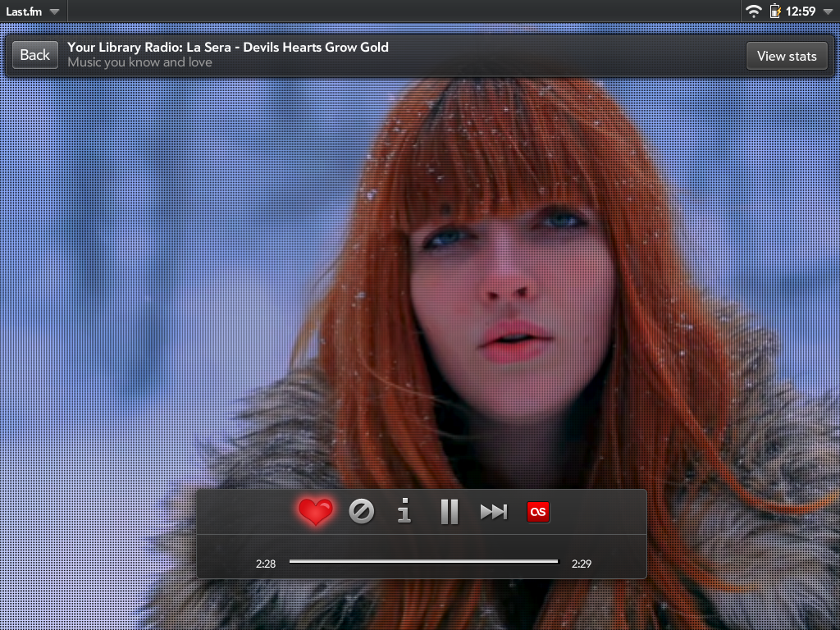The image size is (840, 630).
Task: Click the elapsed time 2:28
Action: (x=266, y=564)
